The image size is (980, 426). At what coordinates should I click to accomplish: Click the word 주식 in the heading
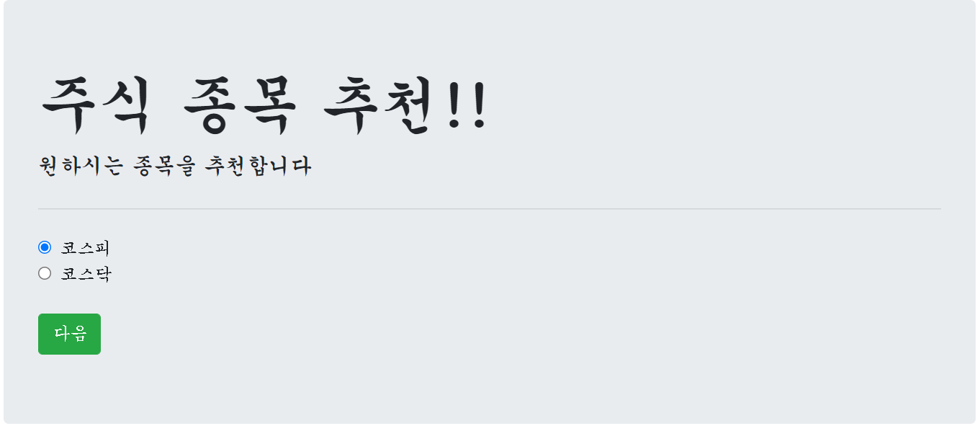click(95, 105)
